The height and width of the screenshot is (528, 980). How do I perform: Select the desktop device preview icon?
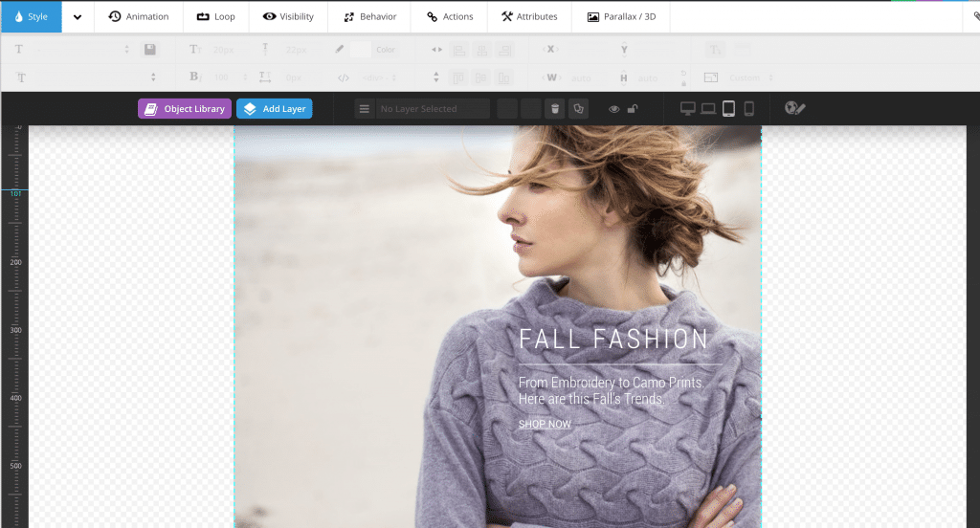687,109
